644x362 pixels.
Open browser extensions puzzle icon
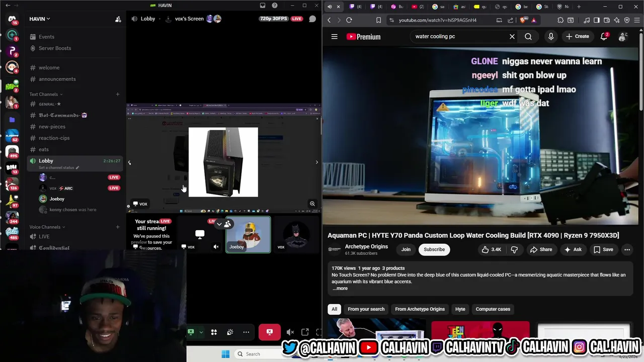[560, 20]
